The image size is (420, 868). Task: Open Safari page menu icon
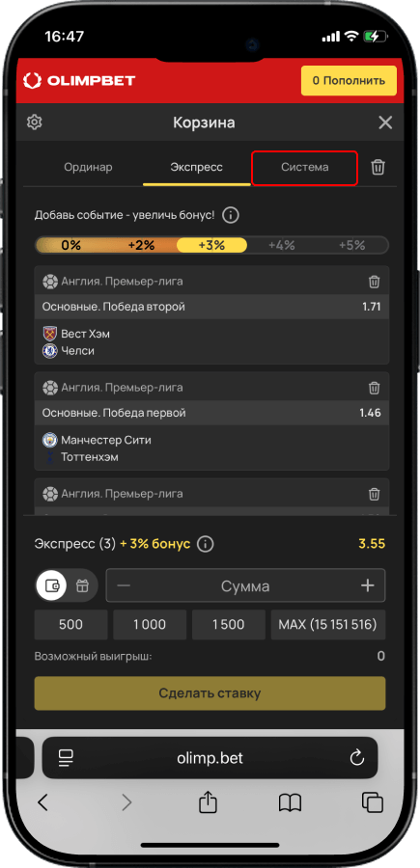[x=67, y=757]
